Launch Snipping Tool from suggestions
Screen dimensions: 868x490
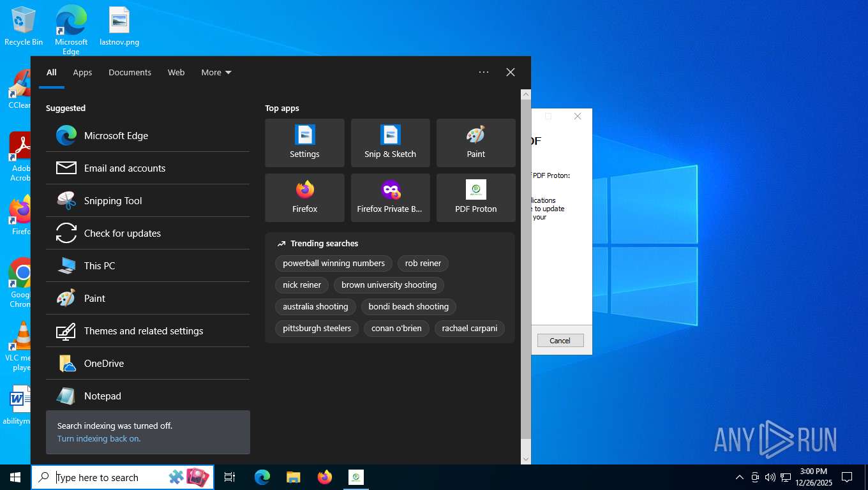tap(147, 200)
